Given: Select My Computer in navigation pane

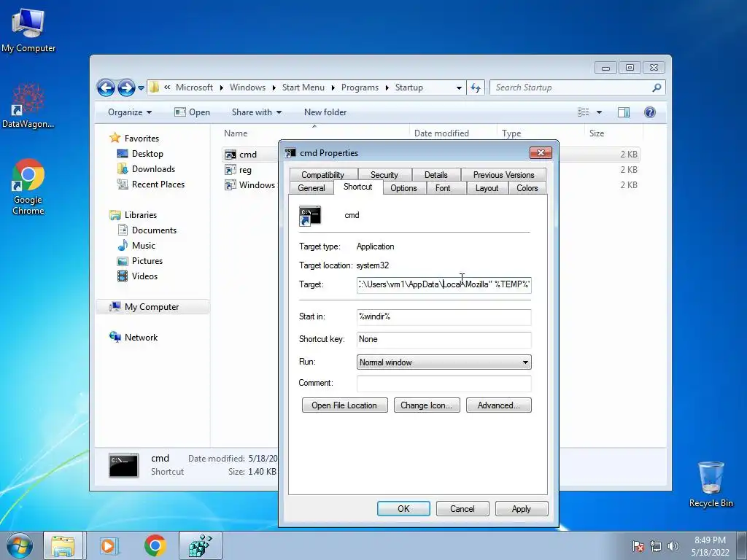Looking at the screenshot, I should pyautogui.click(x=152, y=307).
